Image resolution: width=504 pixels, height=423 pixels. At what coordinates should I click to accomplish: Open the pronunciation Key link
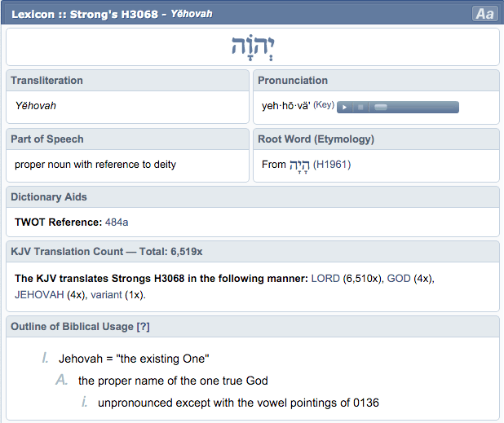click(x=324, y=106)
